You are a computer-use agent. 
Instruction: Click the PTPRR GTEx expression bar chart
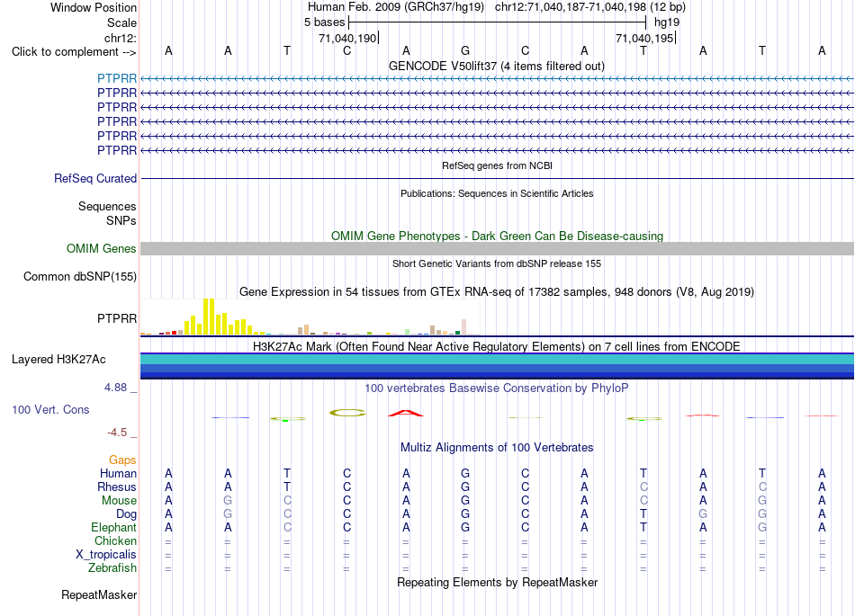310,317
